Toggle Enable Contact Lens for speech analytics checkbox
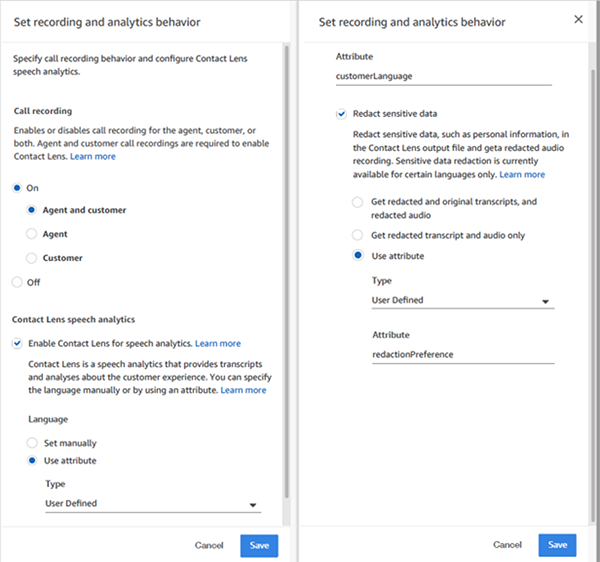600x562 pixels. tap(17, 343)
